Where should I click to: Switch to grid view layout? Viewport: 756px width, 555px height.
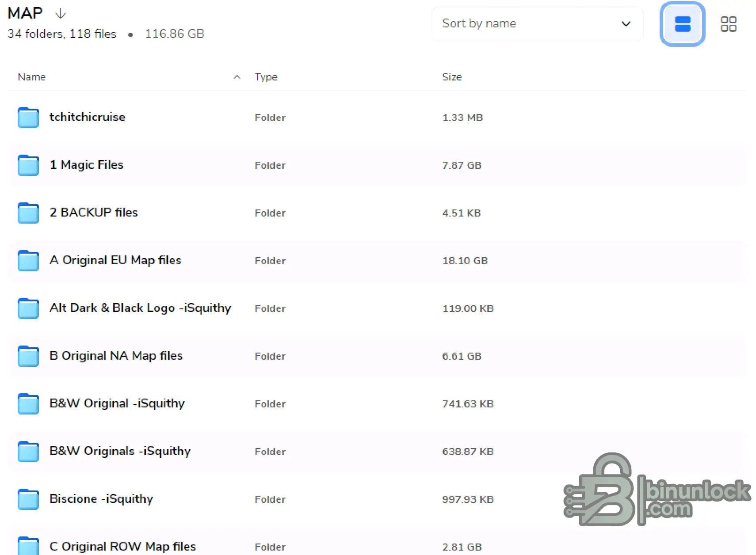(x=728, y=24)
